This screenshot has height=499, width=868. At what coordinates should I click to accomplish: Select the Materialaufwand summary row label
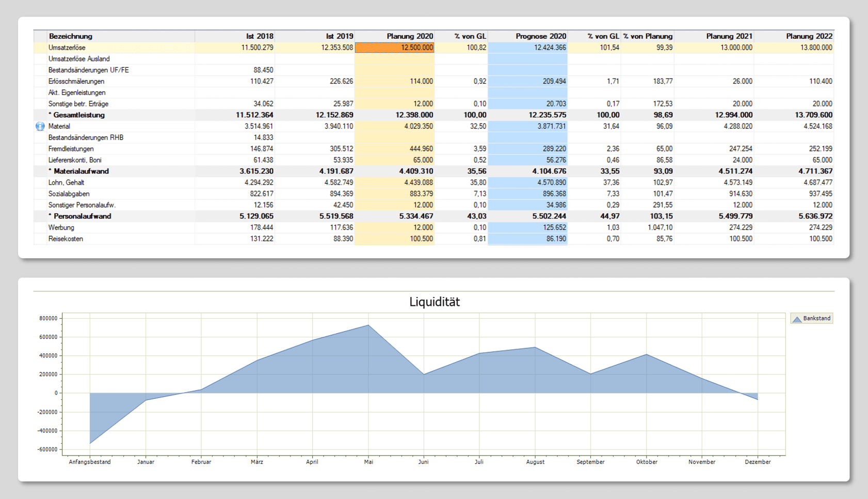78,171
